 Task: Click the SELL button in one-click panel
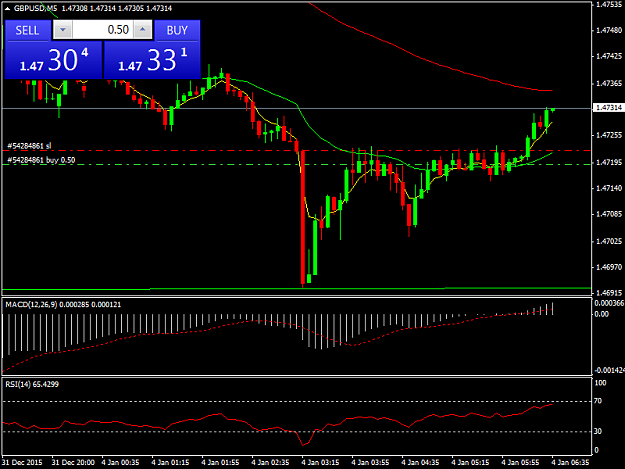tap(28, 30)
